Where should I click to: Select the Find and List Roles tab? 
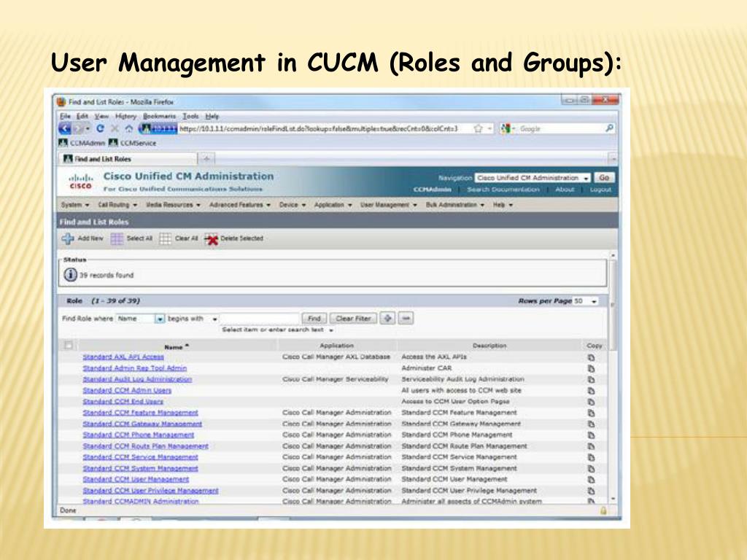coord(127,158)
